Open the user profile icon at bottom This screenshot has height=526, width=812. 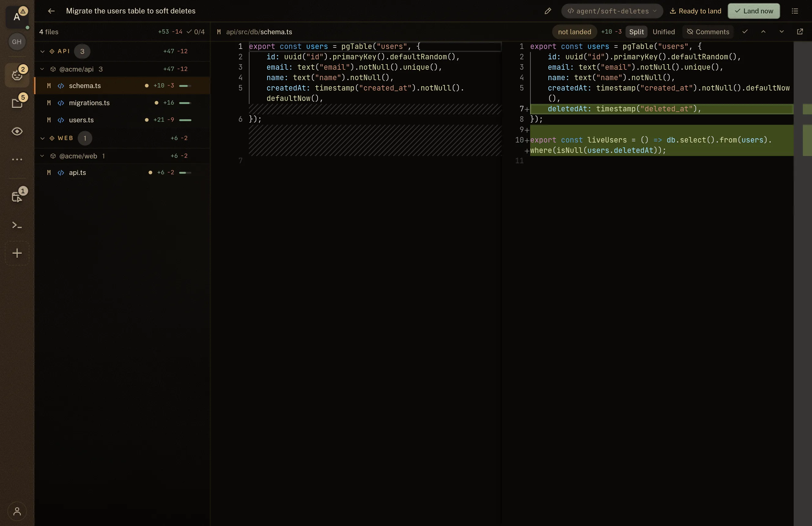point(17,511)
